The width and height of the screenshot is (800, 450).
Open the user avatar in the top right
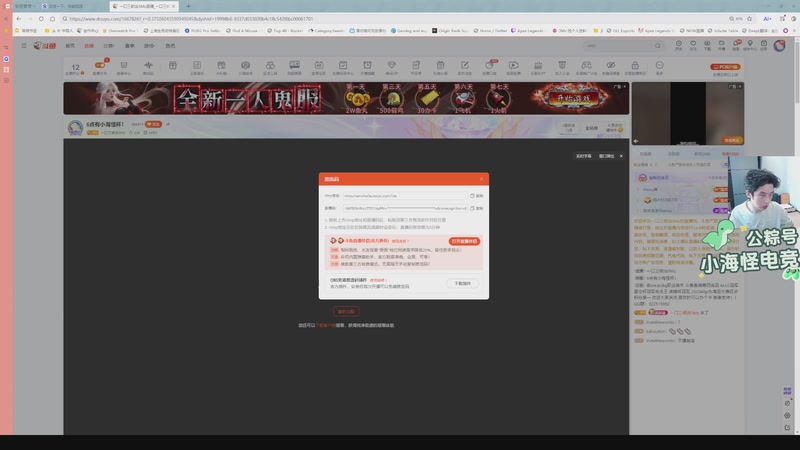pyautogui.click(x=779, y=45)
